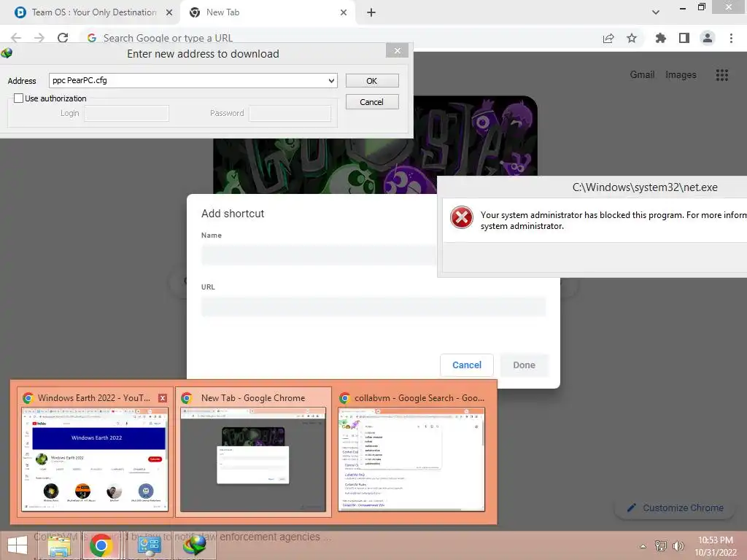Bookmark this tab with the star icon
This screenshot has height=560, width=747.
[632, 38]
